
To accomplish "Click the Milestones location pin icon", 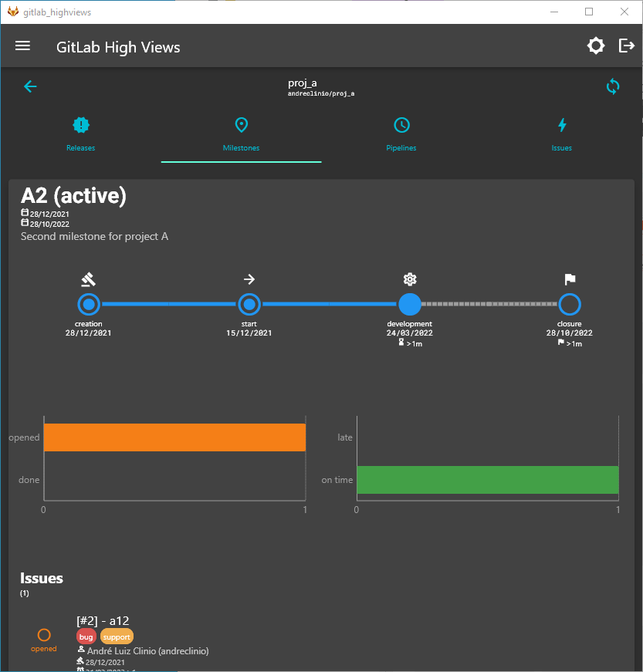I will pos(242,125).
